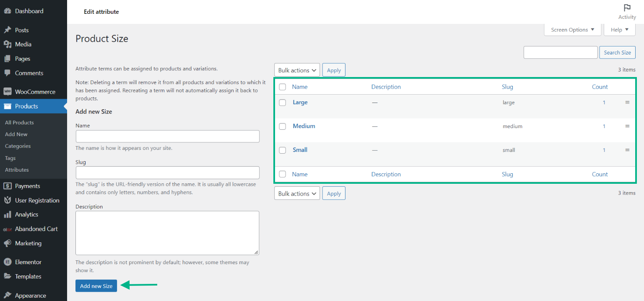Open Payments via the sidebar icon
This screenshot has height=301, width=644.
[8, 185]
